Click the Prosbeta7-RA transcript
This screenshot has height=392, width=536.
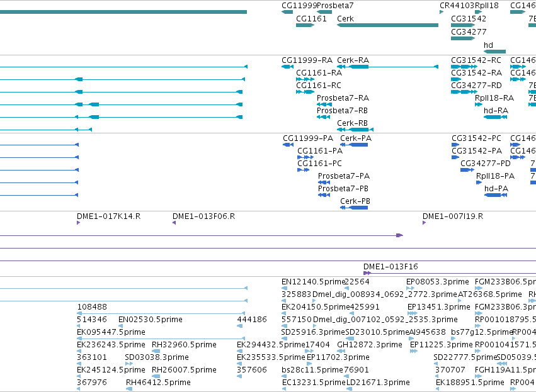pyautogui.click(x=324, y=104)
